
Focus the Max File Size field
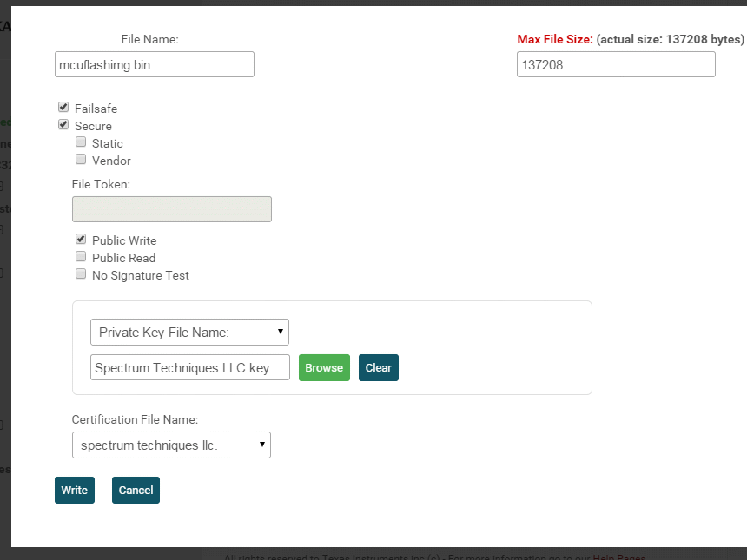click(x=616, y=64)
